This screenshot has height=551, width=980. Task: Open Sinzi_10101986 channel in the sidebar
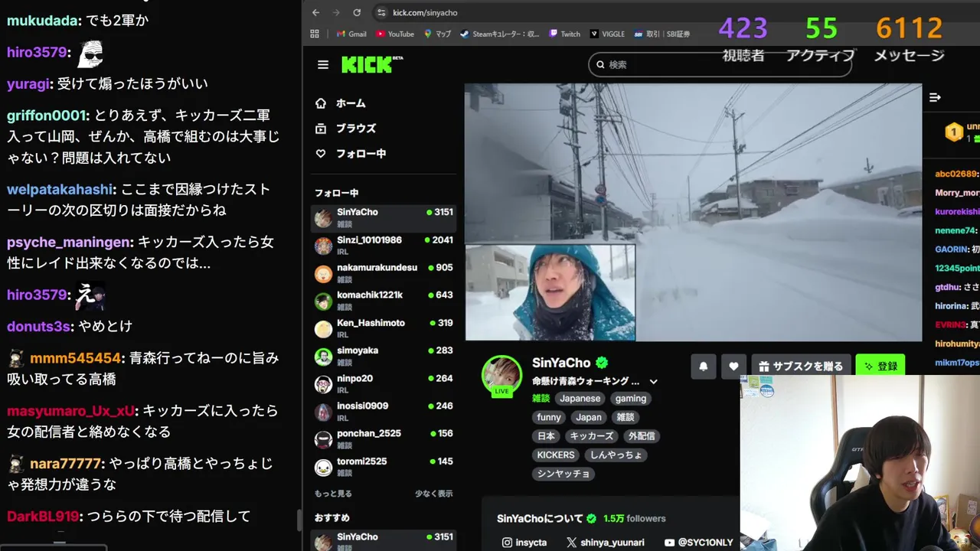tap(384, 246)
